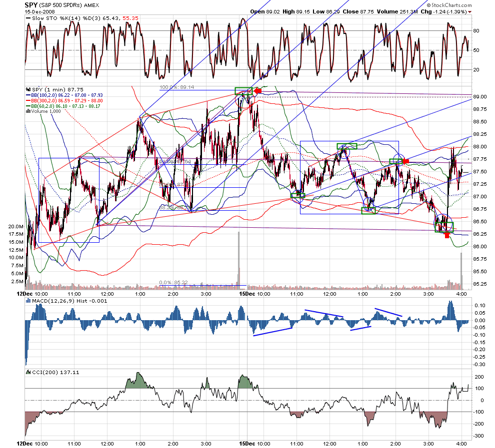Click the Open 89.02 value
This screenshot has width=495, height=448.
click(265, 11)
